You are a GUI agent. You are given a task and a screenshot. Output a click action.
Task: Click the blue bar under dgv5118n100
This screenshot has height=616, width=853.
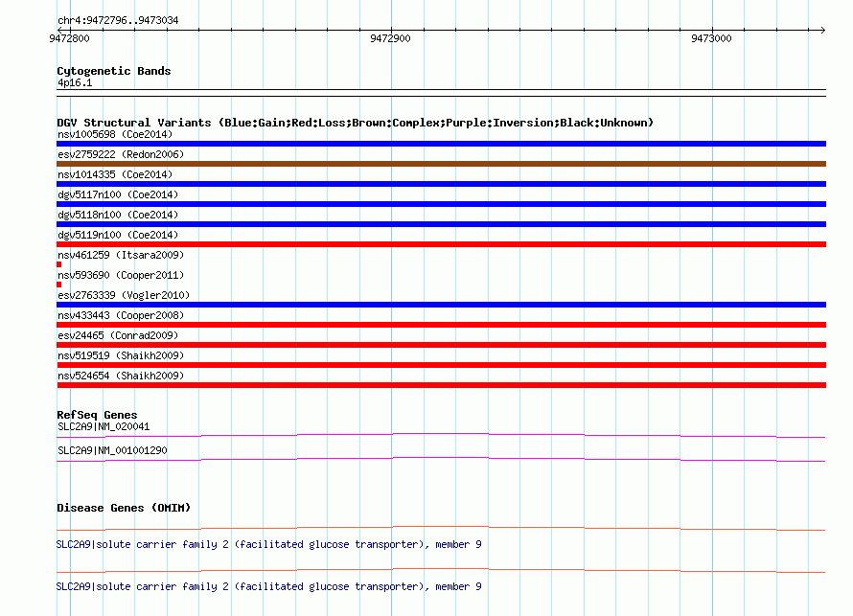(x=441, y=224)
